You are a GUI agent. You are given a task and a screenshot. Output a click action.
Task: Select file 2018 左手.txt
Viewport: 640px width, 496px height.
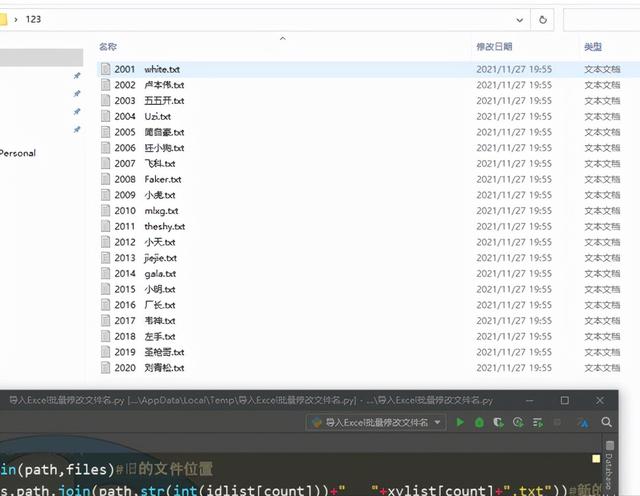pos(145,336)
